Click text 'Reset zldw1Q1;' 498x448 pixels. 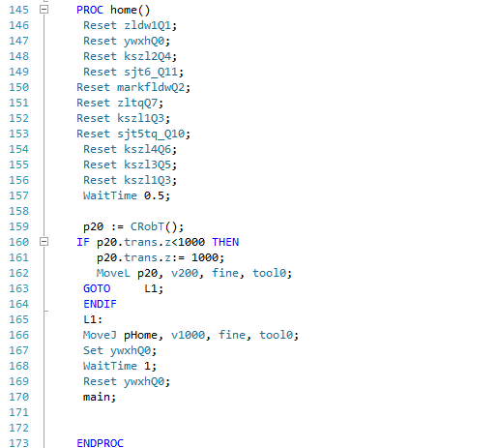pyautogui.click(x=131, y=25)
